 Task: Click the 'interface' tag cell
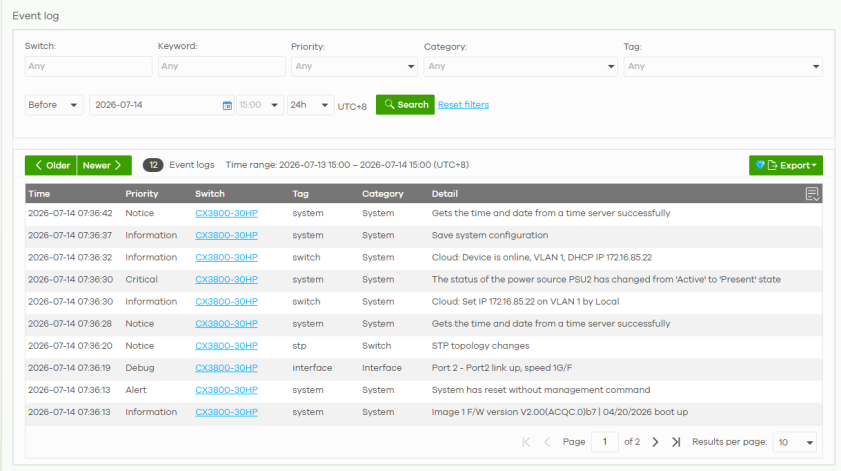[312, 367]
